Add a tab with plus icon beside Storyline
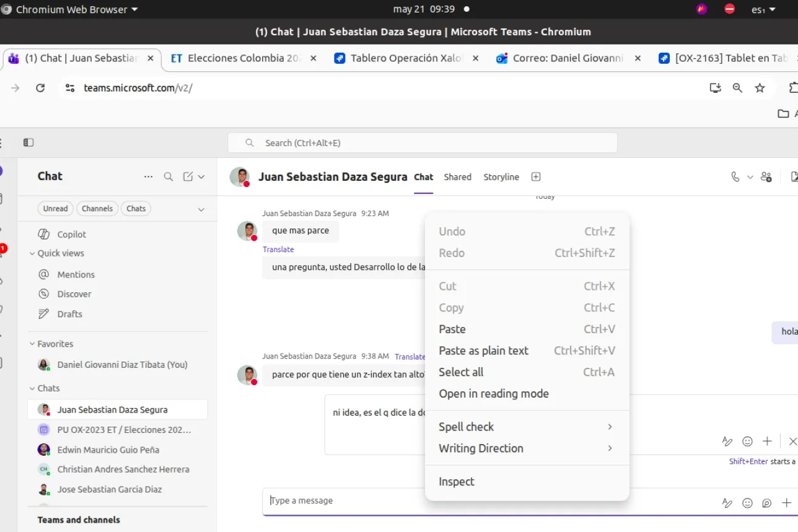This screenshot has width=798, height=532. (536, 177)
